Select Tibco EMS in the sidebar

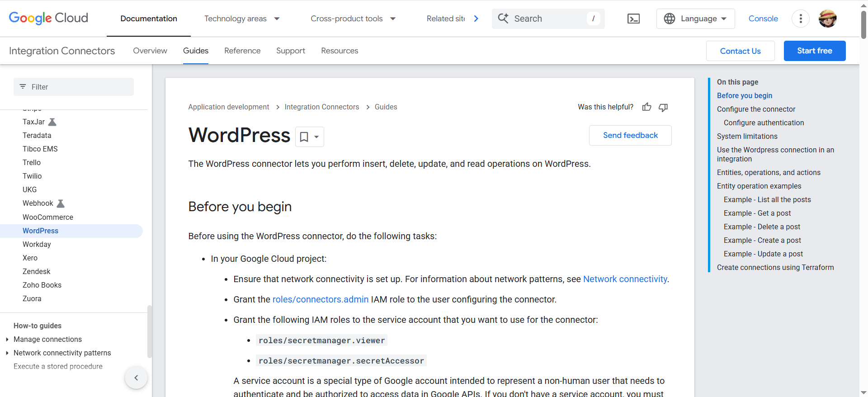click(40, 149)
